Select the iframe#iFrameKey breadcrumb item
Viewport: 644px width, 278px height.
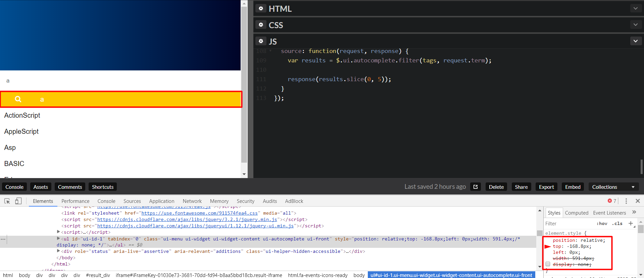point(199,275)
